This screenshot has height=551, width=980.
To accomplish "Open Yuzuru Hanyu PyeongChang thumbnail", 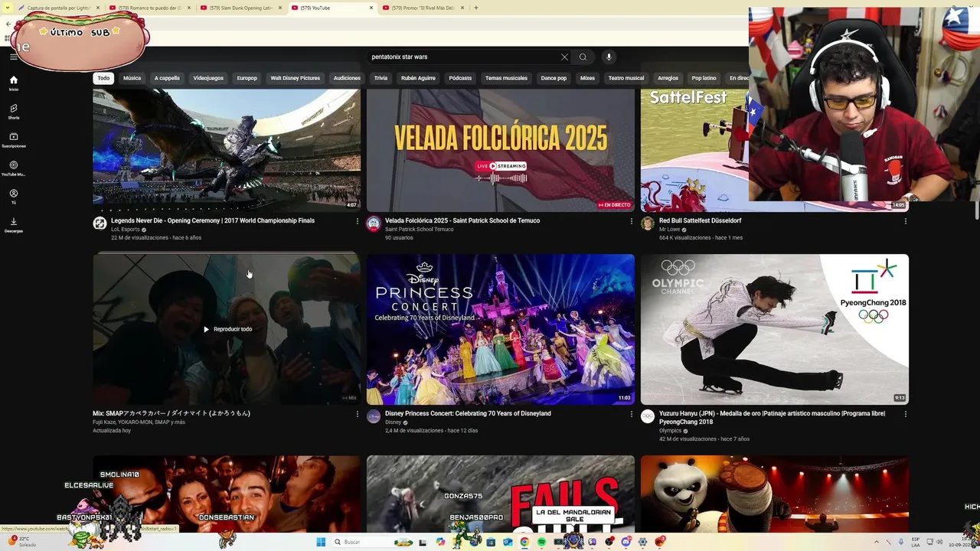I will tap(775, 329).
